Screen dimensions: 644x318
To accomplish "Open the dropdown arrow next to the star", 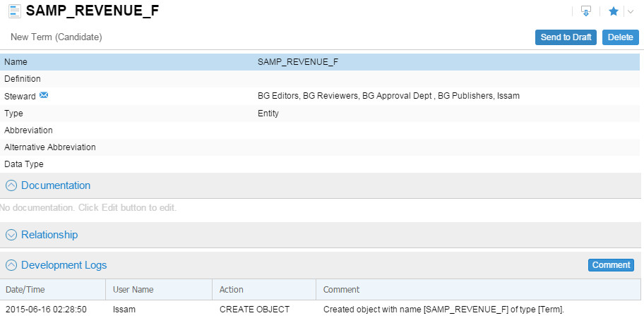I will click(631, 12).
